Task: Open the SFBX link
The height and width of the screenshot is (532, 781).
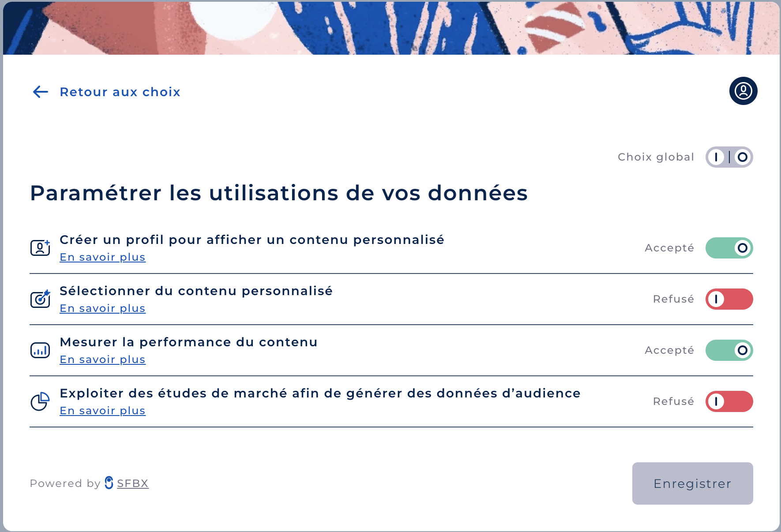Action: coord(132,483)
